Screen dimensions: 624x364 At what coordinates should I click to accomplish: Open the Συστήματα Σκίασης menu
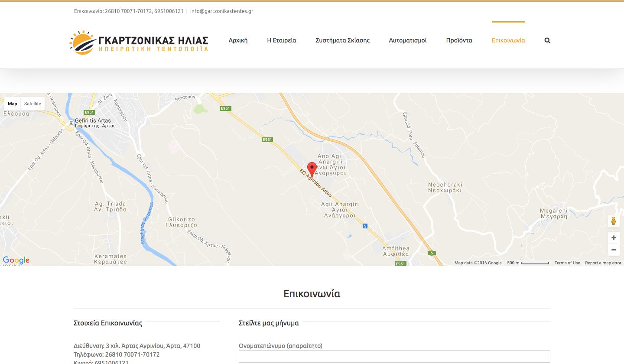[342, 40]
